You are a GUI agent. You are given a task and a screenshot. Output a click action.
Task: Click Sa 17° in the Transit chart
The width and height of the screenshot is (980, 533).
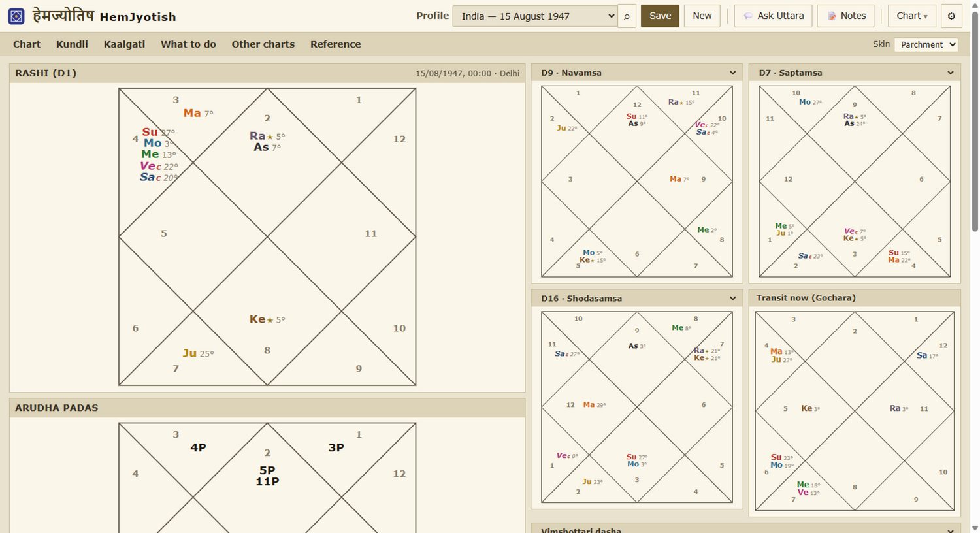(x=927, y=355)
